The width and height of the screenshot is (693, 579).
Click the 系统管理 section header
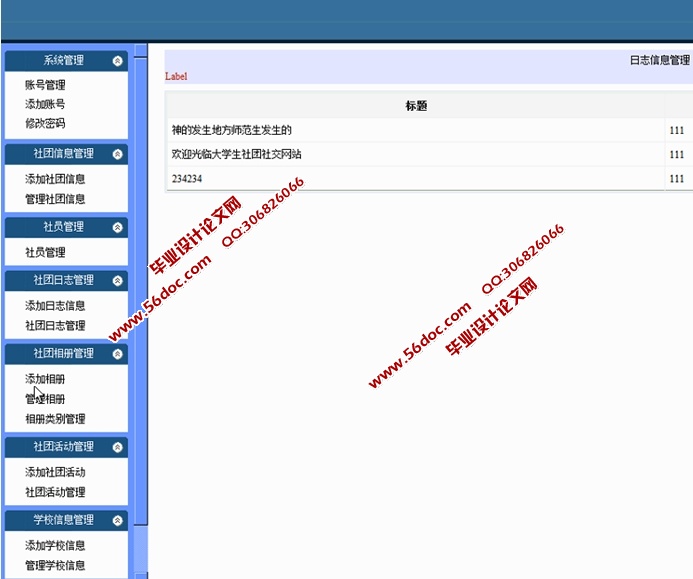point(66,61)
